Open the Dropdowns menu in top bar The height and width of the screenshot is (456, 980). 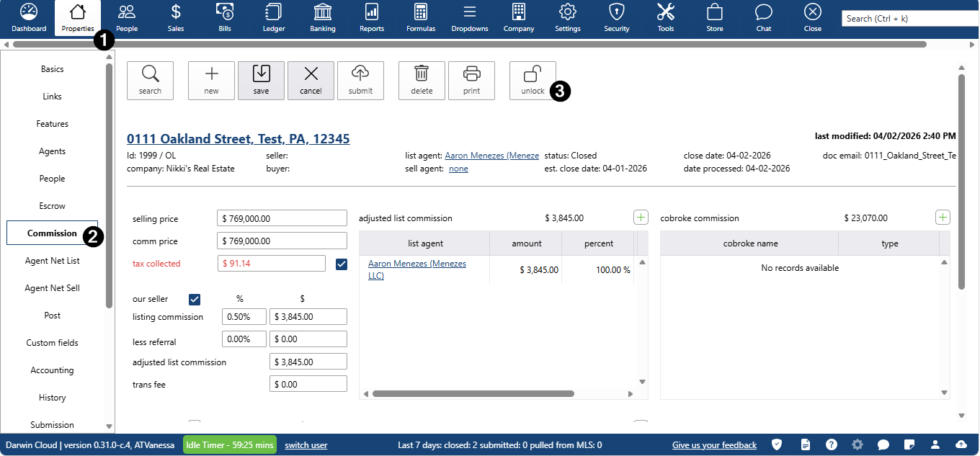coord(470,18)
